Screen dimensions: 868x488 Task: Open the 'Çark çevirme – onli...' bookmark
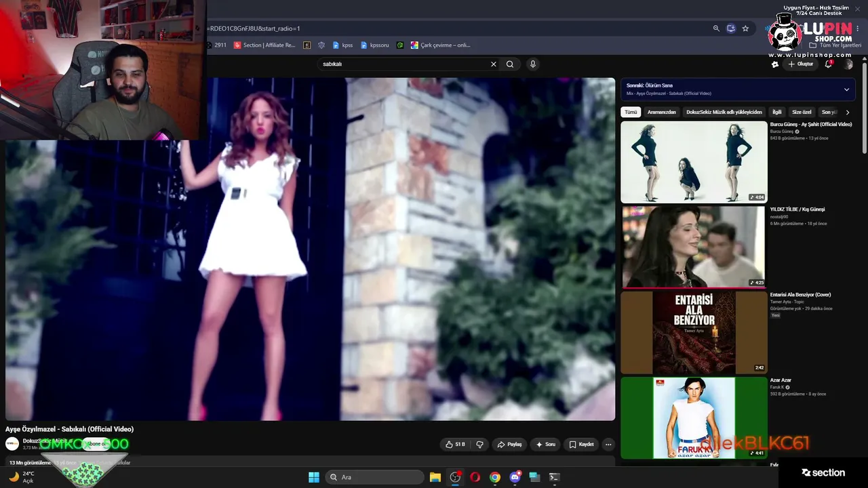(441, 45)
